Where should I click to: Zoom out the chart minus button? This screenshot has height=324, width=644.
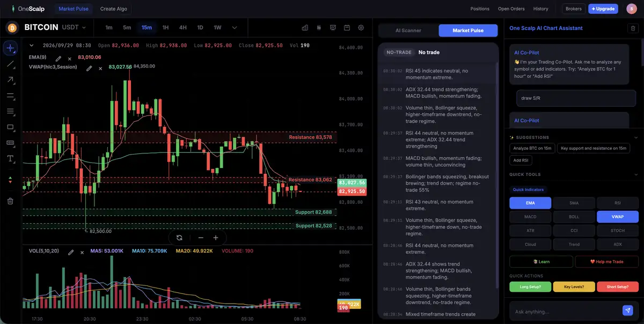pos(201,238)
